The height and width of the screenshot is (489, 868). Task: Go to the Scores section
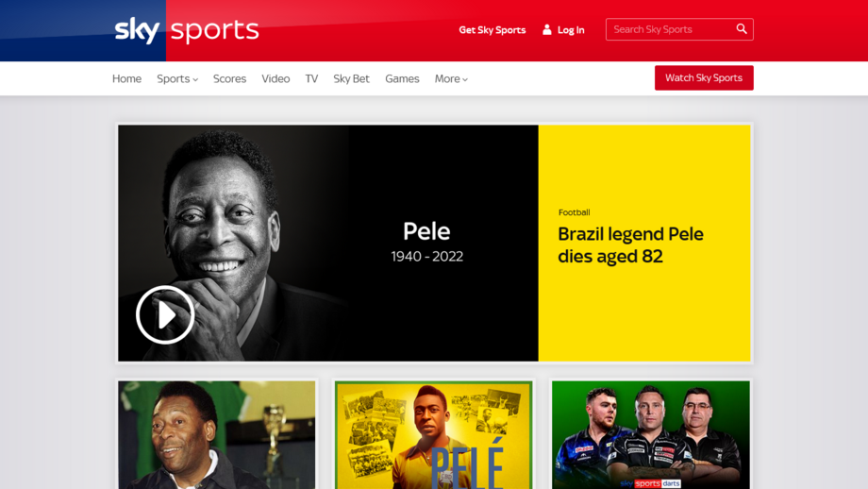click(229, 78)
